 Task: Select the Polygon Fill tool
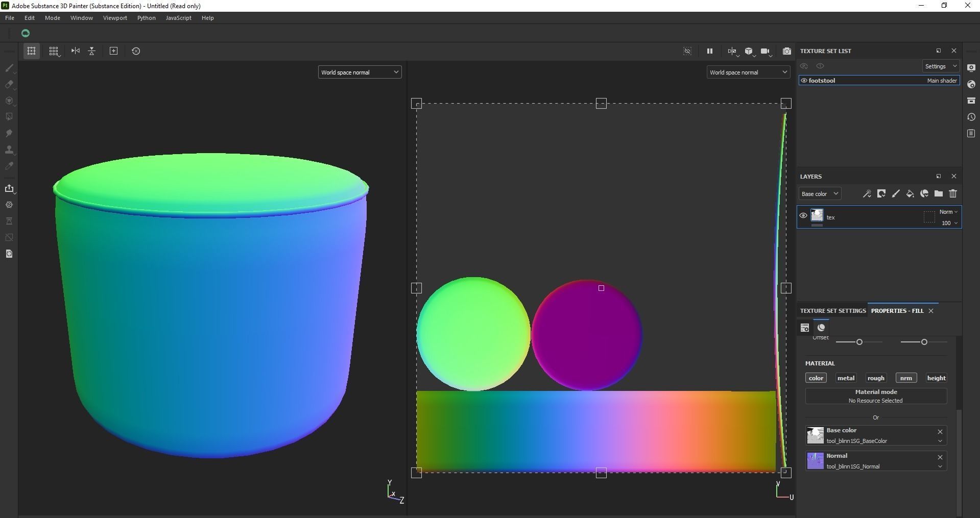pyautogui.click(x=9, y=117)
